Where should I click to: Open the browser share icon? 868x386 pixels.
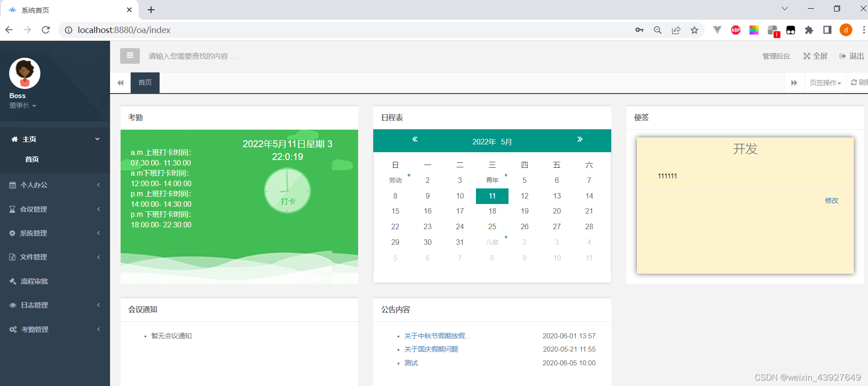pyautogui.click(x=676, y=30)
